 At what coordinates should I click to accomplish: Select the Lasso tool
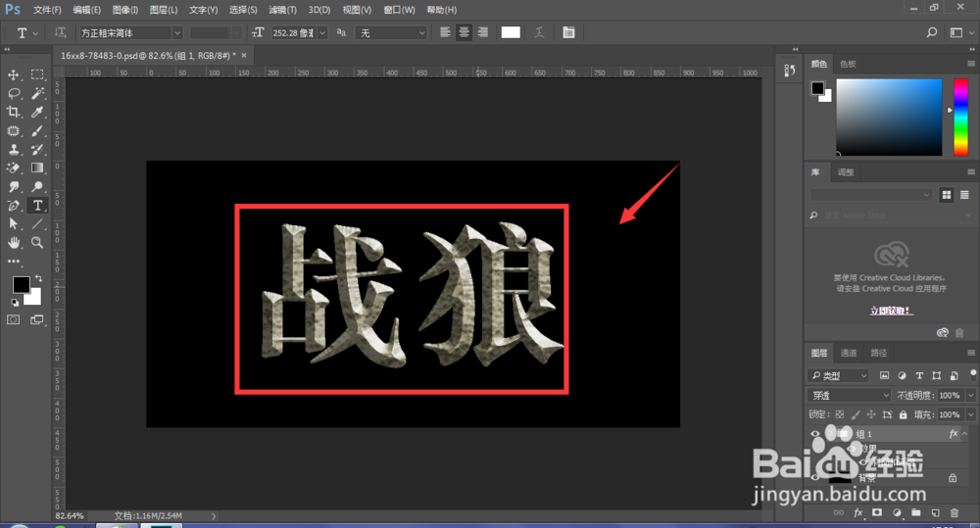point(13,94)
